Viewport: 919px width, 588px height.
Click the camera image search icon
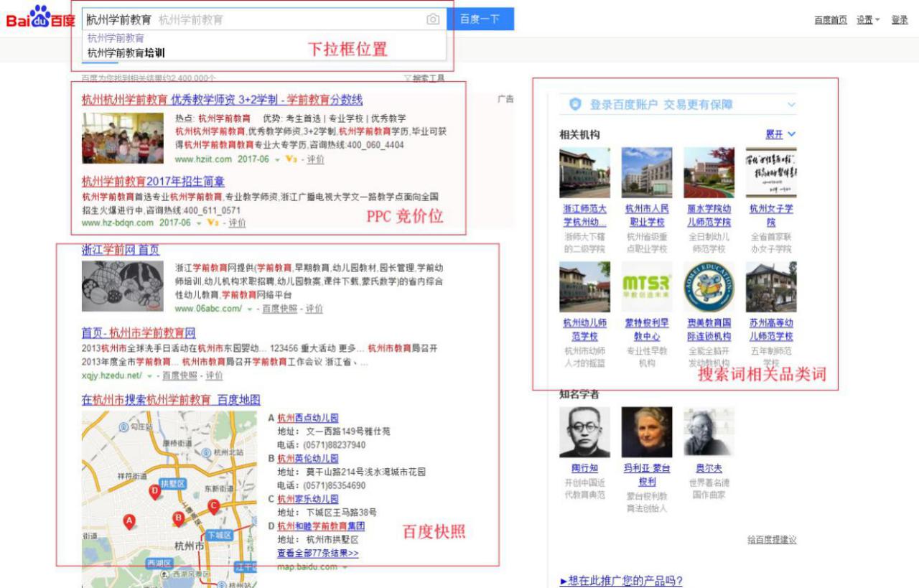433,19
